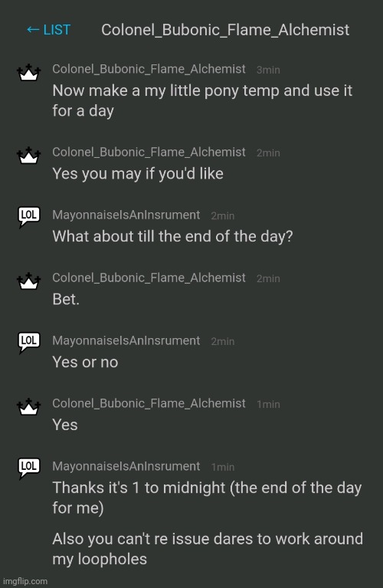The height and width of the screenshot is (588, 383).
Task: Select the 'Also you can't re issue dares' message
Action: tap(208, 549)
